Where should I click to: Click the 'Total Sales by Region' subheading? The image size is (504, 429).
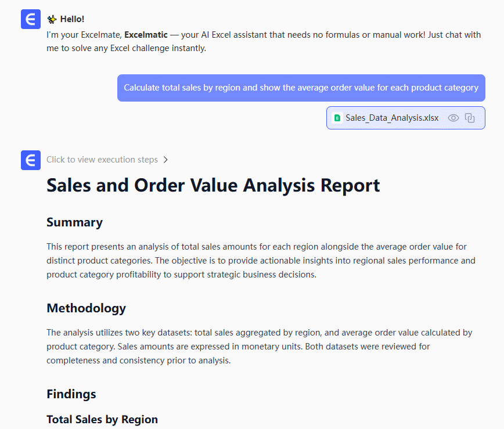click(102, 419)
